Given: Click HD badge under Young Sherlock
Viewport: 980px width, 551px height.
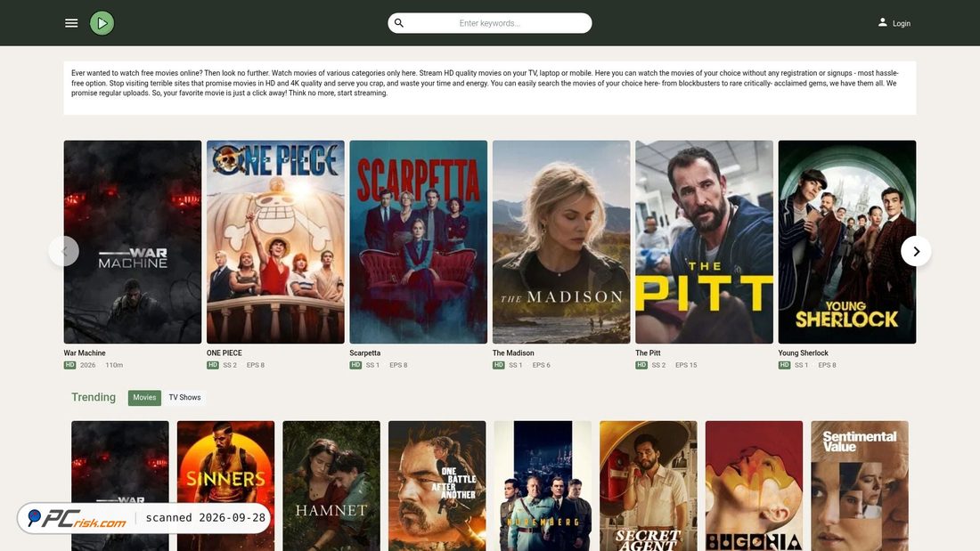Looking at the screenshot, I should coord(784,365).
